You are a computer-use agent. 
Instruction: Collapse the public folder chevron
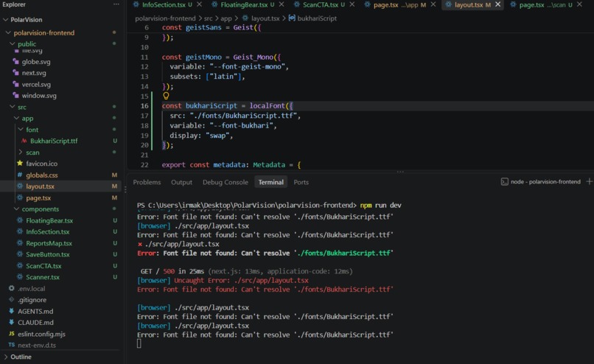coord(13,44)
